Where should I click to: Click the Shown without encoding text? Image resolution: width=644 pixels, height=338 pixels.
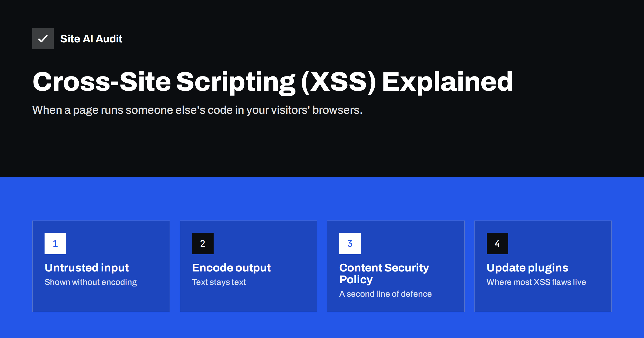tap(91, 282)
